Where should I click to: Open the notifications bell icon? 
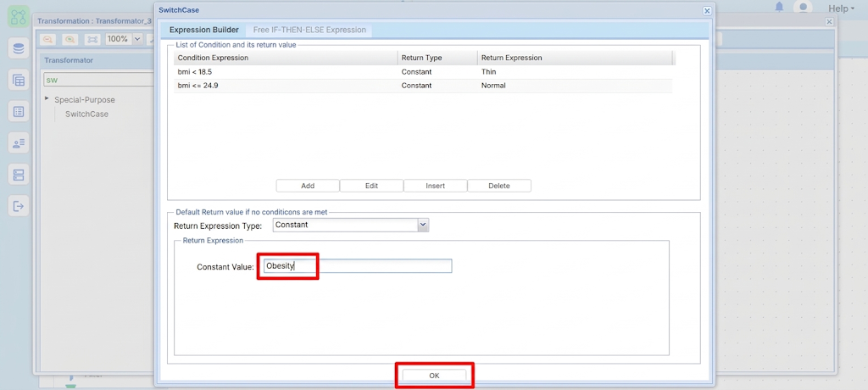pyautogui.click(x=780, y=7)
